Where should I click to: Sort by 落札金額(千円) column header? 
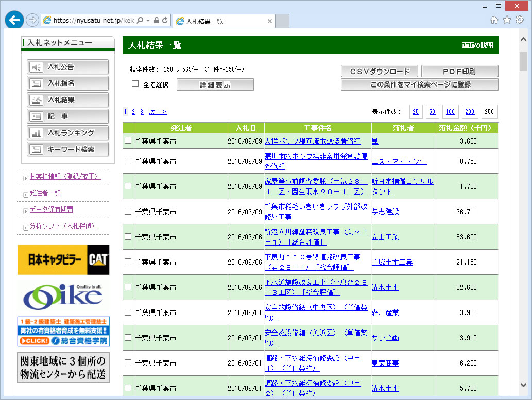[x=467, y=128]
